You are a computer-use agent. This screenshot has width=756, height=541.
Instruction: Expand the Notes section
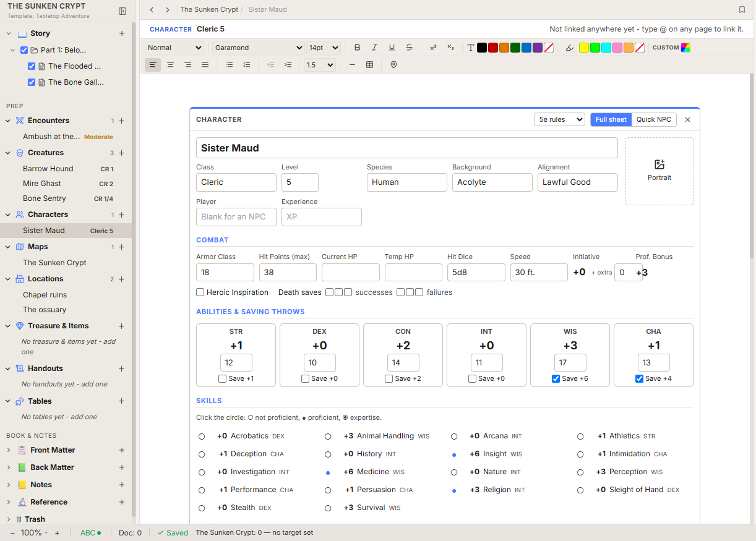[9, 485]
